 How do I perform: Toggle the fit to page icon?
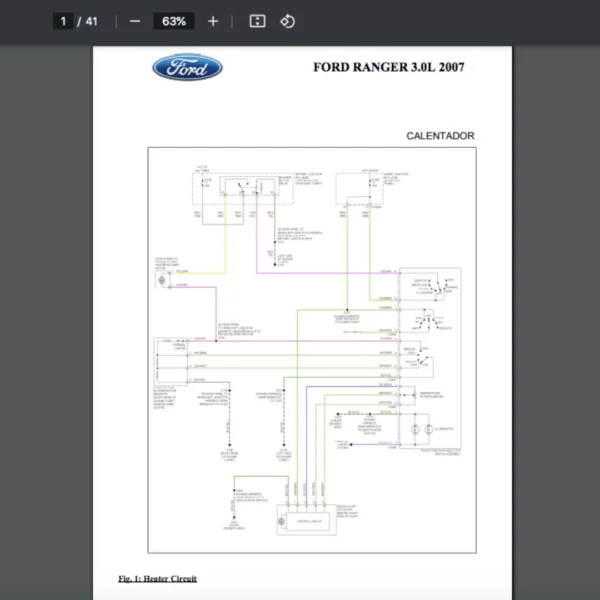pos(257,21)
